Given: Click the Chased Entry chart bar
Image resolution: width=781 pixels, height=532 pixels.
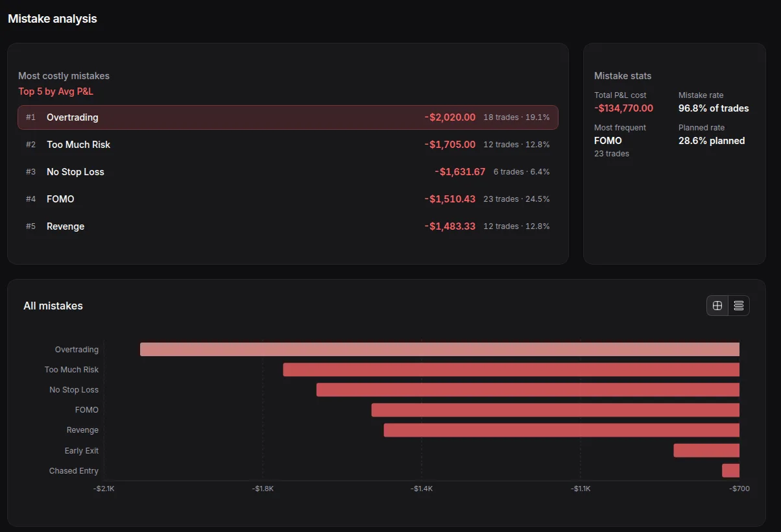Looking at the screenshot, I should tap(731, 470).
